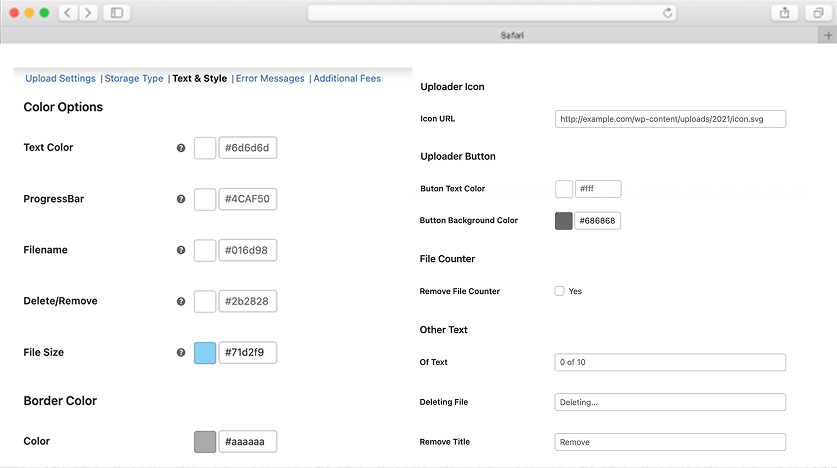Show help tooltip icon for Text Color
The width and height of the screenshot is (837, 468).
tap(181, 148)
